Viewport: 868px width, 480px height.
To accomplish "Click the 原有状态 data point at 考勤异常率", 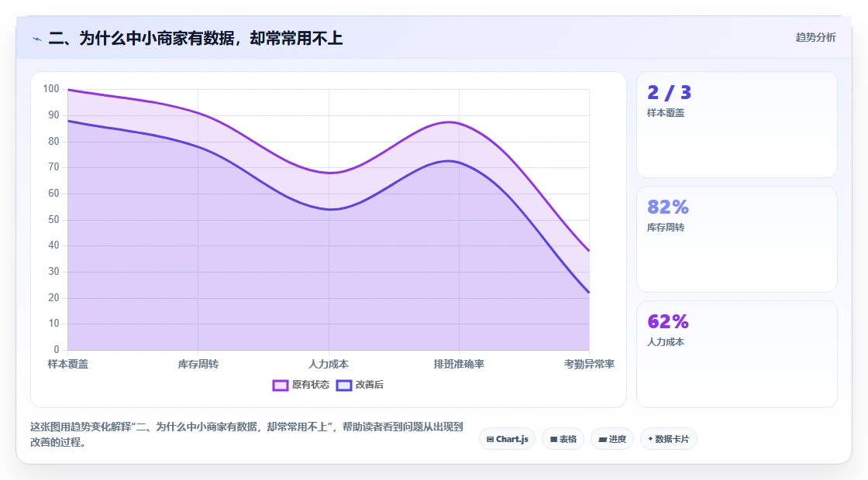I will (x=589, y=251).
